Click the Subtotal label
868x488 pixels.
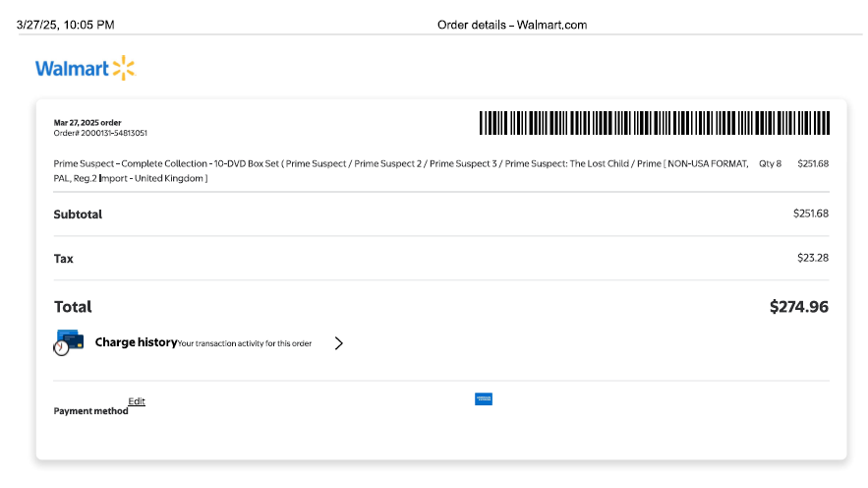tap(78, 214)
